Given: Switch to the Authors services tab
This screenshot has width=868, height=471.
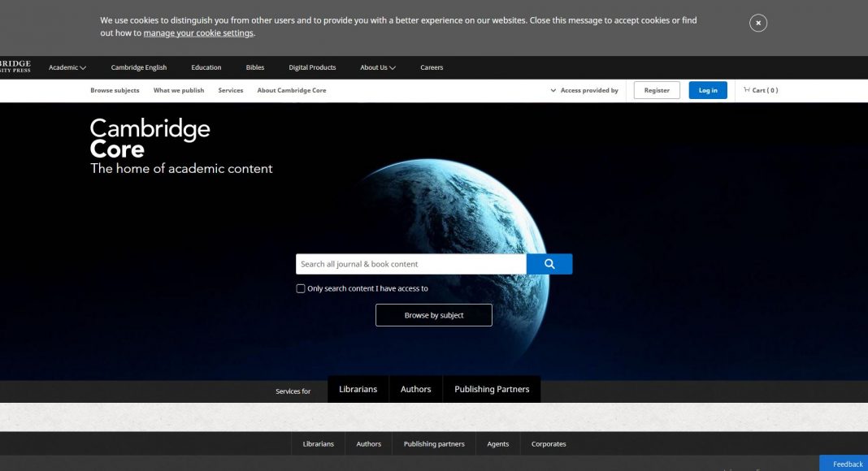Looking at the screenshot, I should tap(415, 389).
